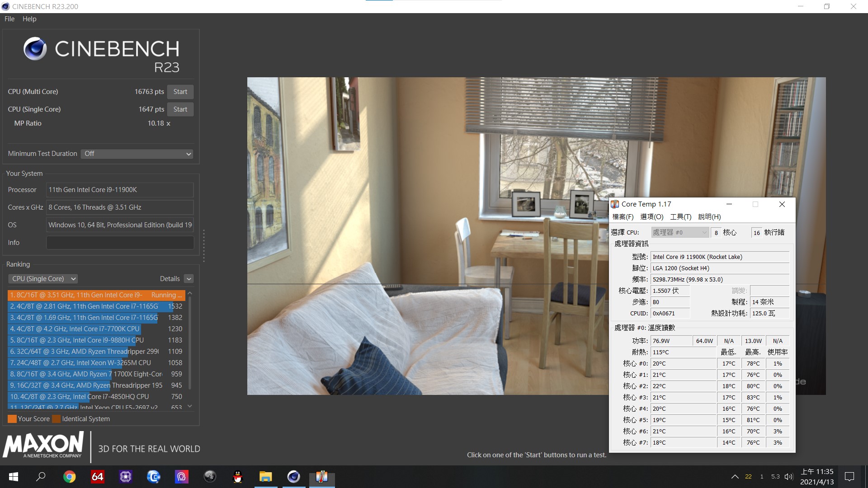The height and width of the screenshot is (488, 868).
Task: Click the Core Temp 頻率 value 5298.73MHz
Action: 720,280
